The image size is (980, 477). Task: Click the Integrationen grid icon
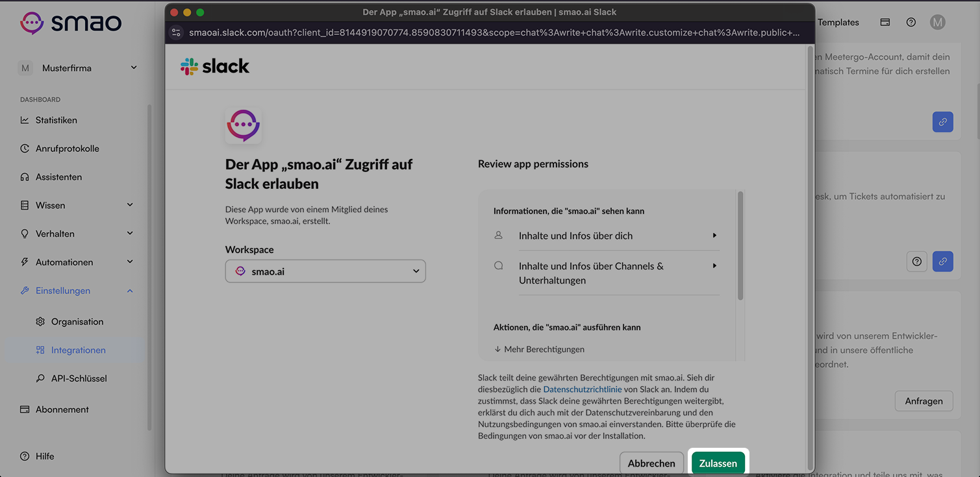click(40, 350)
